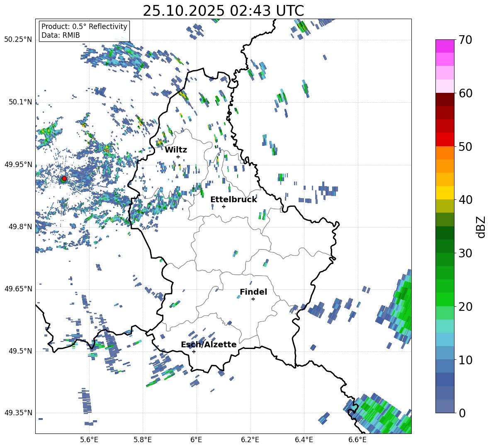Select the Findel city label
Image resolution: width=491 pixels, height=448 pixels.
[253, 292]
